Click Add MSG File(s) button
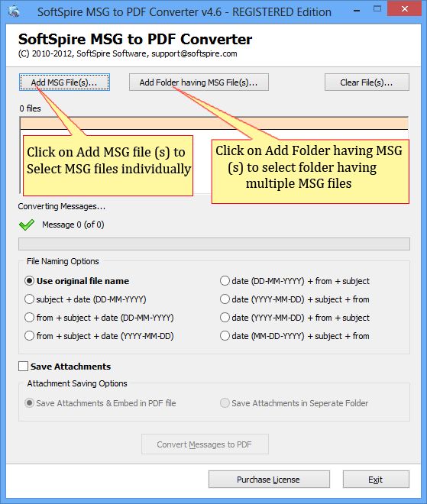Image resolution: width=427 pixels, height=504 pixels. pos(64,82)
